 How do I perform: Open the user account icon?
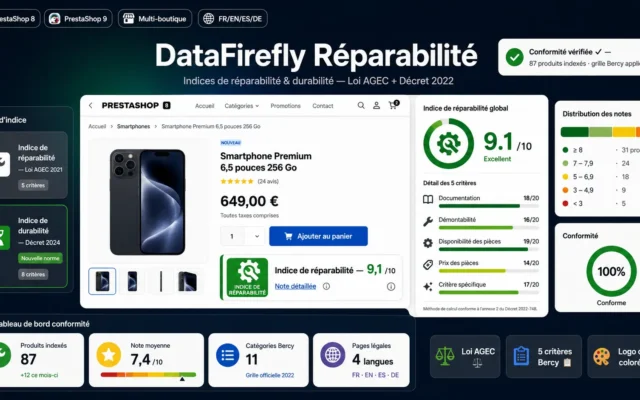[376, 105]
